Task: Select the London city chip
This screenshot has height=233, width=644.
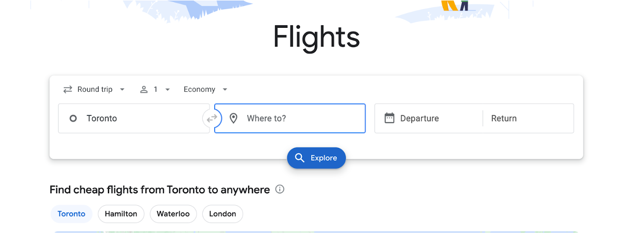Action: click(222, 214)
